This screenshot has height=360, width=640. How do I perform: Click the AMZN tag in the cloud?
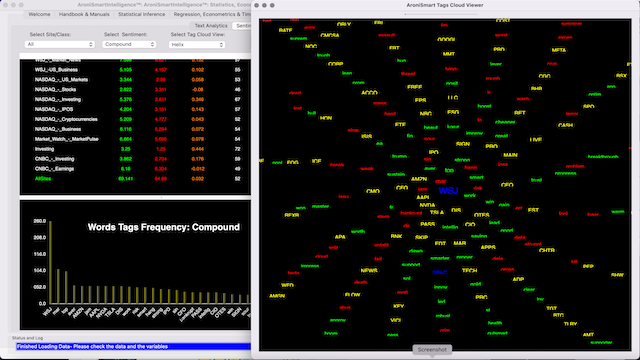coord(419,179)
